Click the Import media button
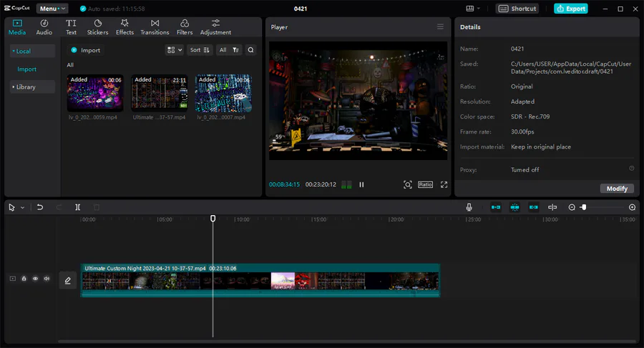Screen dimensions: 644x348 tap(85, 50)
